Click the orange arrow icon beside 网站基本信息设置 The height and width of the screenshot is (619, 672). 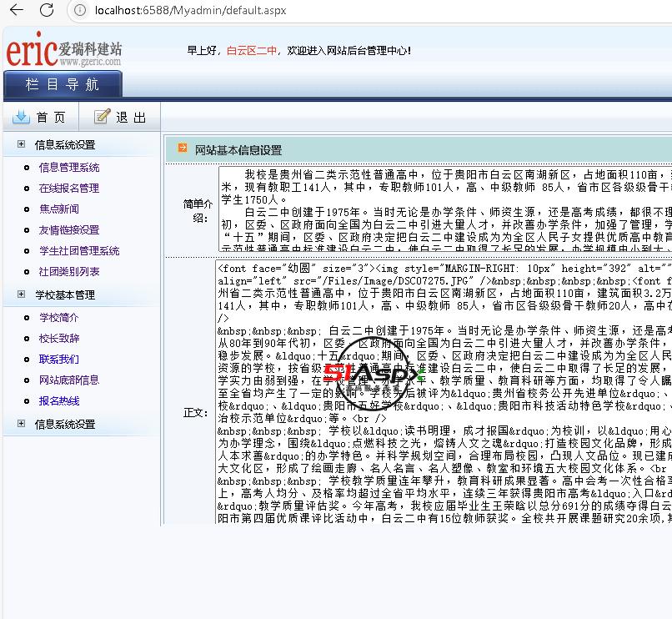click(x=183, y=148)
